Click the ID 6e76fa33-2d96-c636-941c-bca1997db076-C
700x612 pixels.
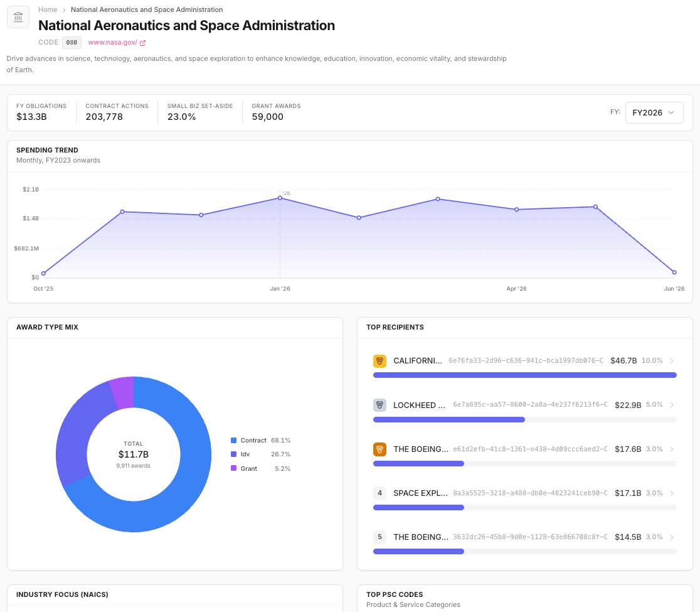pos(526,360)
